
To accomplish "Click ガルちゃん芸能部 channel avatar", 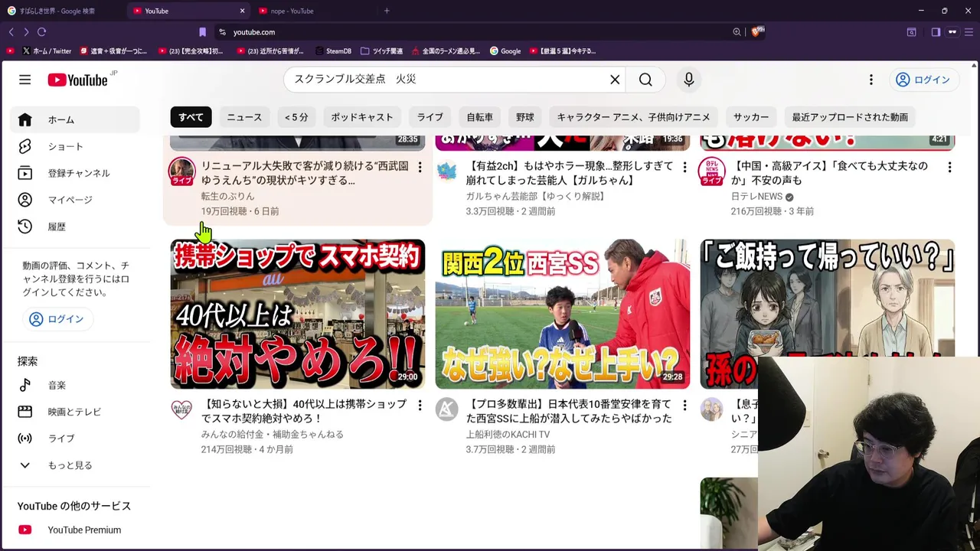I will 446,171.
